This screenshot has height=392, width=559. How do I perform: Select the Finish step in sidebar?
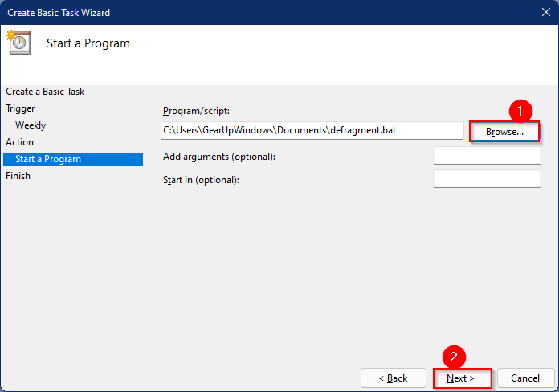[18, 176]
